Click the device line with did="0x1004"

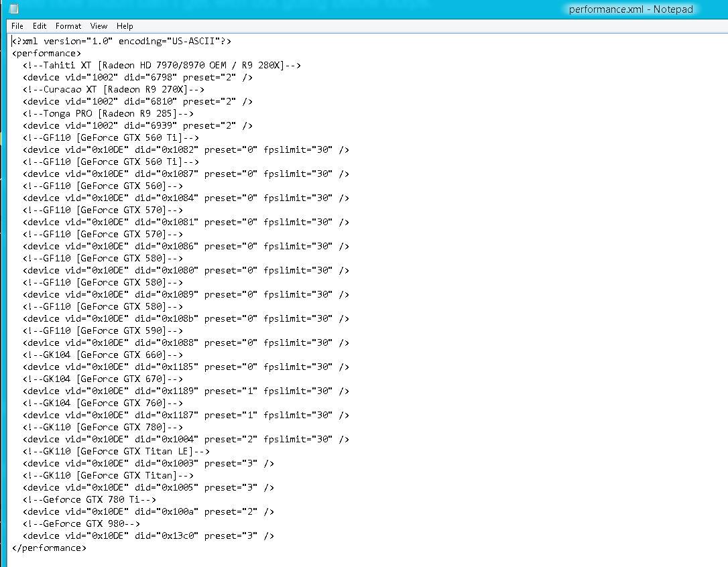click(x=186, y=439)
